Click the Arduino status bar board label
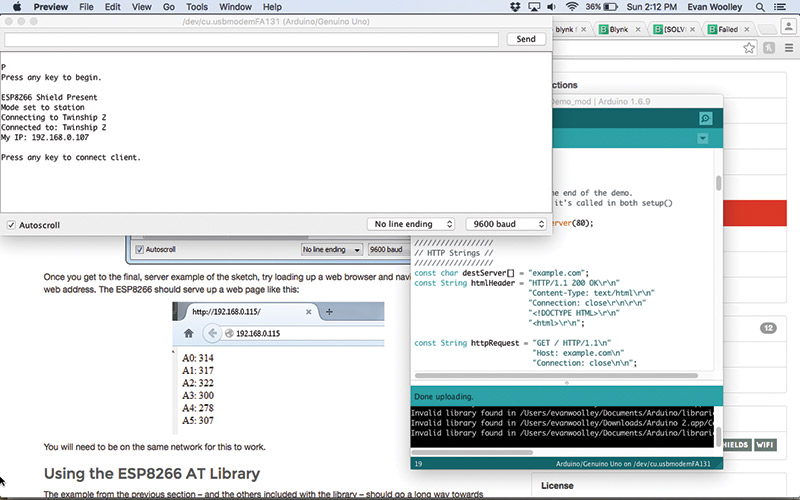 point(633,464)
